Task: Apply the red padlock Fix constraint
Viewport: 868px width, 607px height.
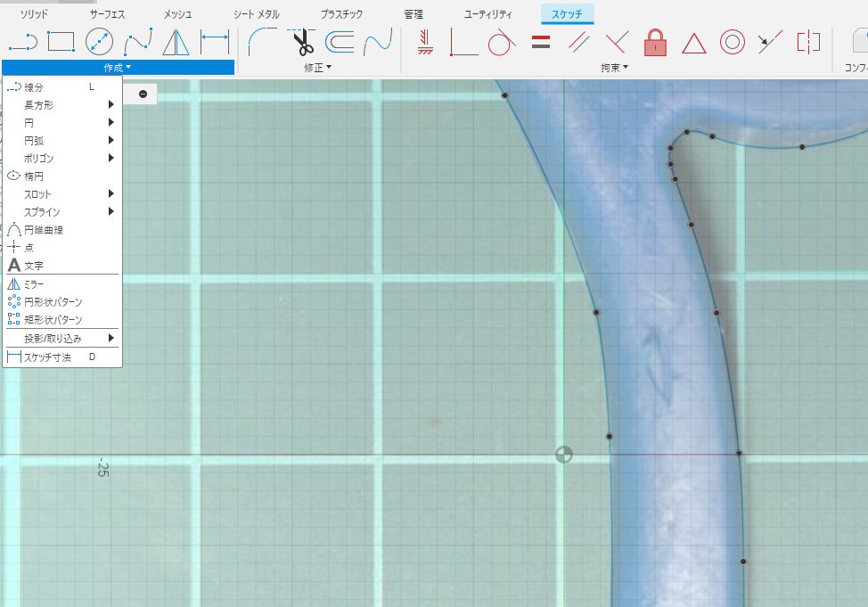Action: 655,42
